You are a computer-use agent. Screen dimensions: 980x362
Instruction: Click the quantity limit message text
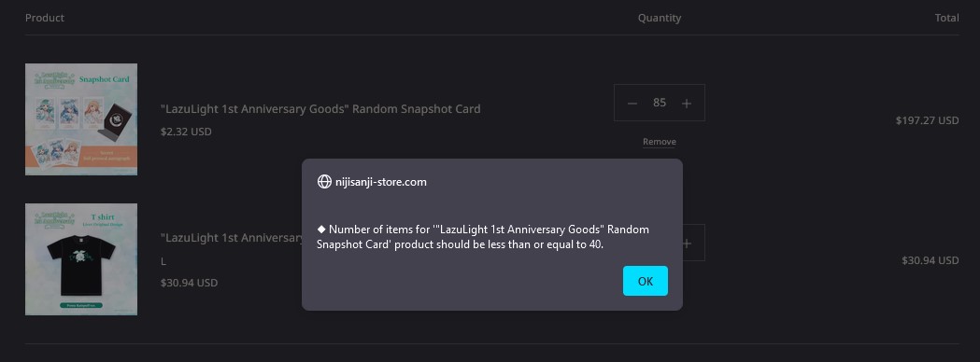click(483, 237)
